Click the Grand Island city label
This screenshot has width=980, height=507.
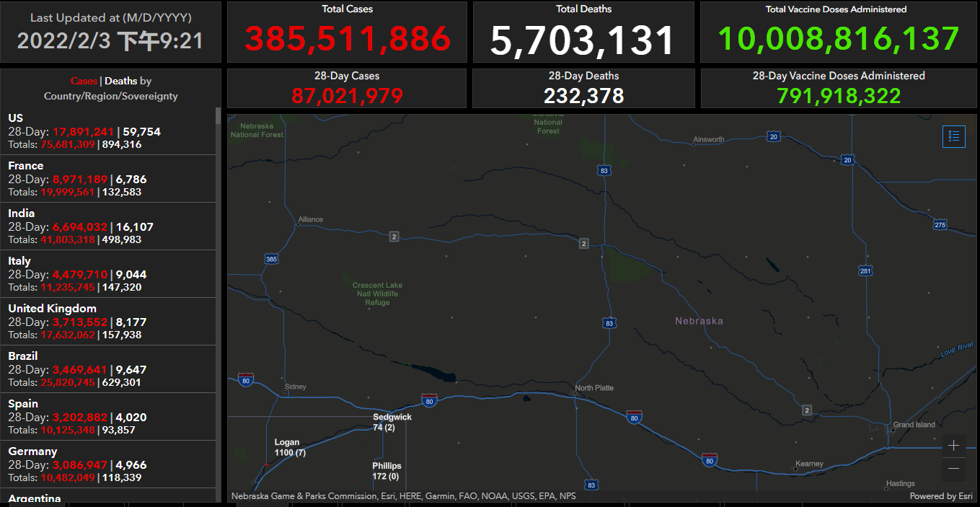pos(914,425)
